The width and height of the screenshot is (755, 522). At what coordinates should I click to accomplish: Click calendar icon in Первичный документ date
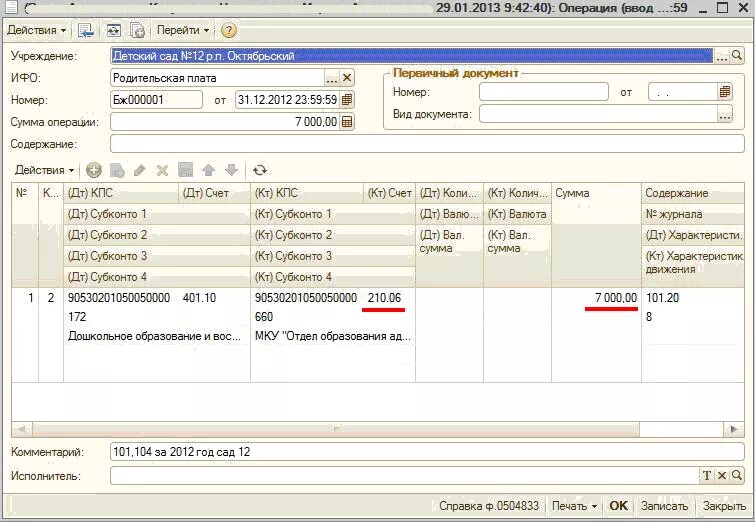725,92
